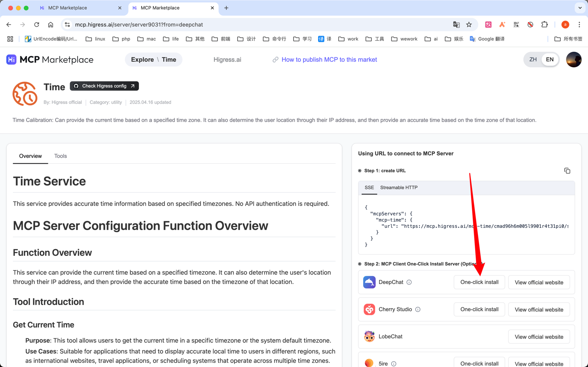588x367 pixels.
Task: Open the Chrome three-dot menu
Action: [579, 24]
